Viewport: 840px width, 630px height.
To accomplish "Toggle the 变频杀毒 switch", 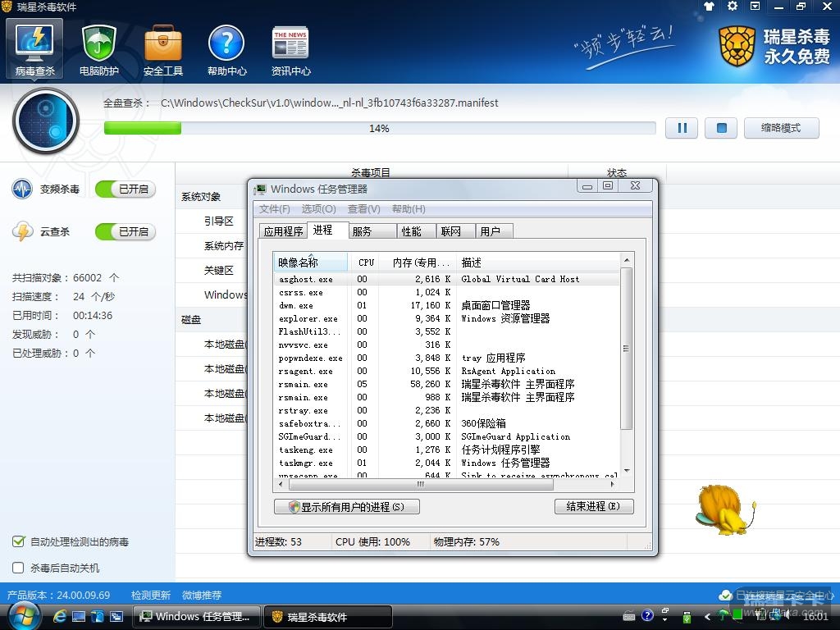I will [x=126, y=189].
